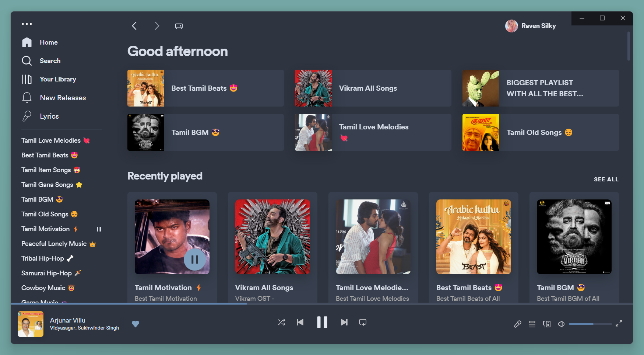This screenshot has height=355, width=644.
Task: Open Tamil Old Songs shortcut tile
Action: 541,132
